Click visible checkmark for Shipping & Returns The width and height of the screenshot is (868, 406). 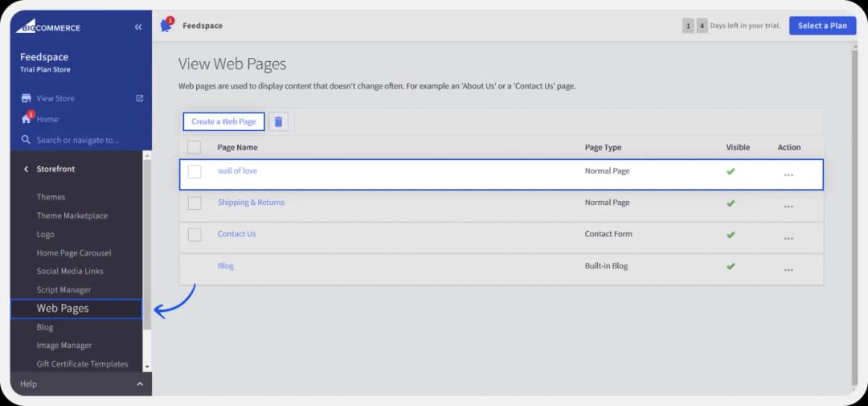tap(731, 203)
